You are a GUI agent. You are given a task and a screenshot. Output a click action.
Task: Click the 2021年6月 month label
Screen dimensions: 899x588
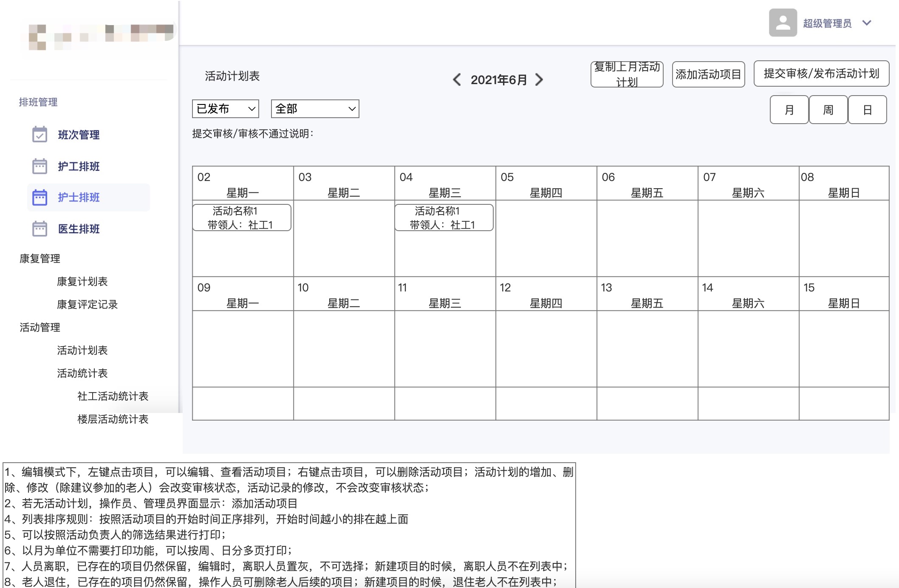click(x=499, y=79)
